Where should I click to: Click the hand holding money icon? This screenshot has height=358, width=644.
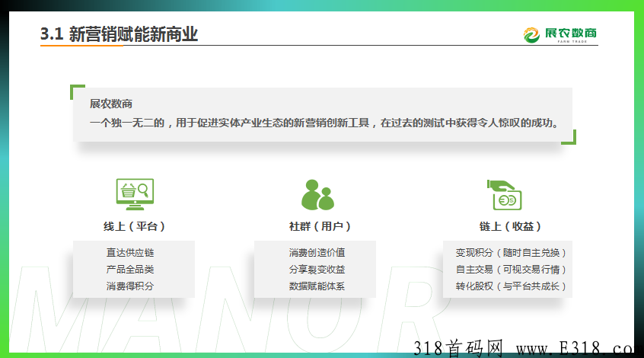coord(505,195)
